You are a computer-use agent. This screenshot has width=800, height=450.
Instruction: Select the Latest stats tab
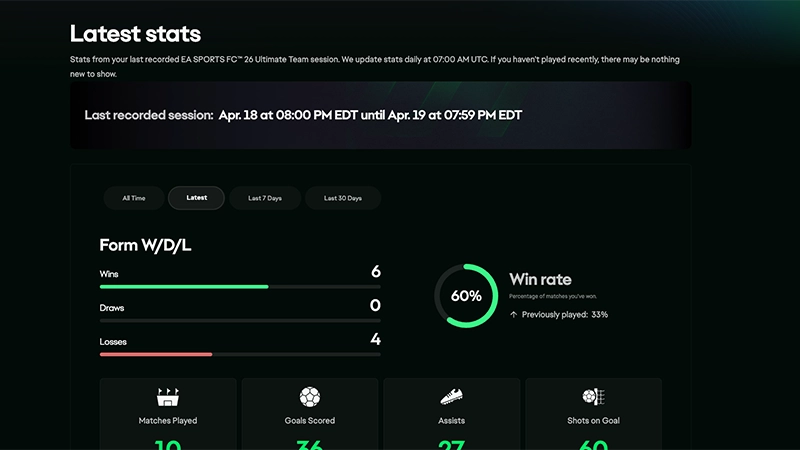pos(196,198)
